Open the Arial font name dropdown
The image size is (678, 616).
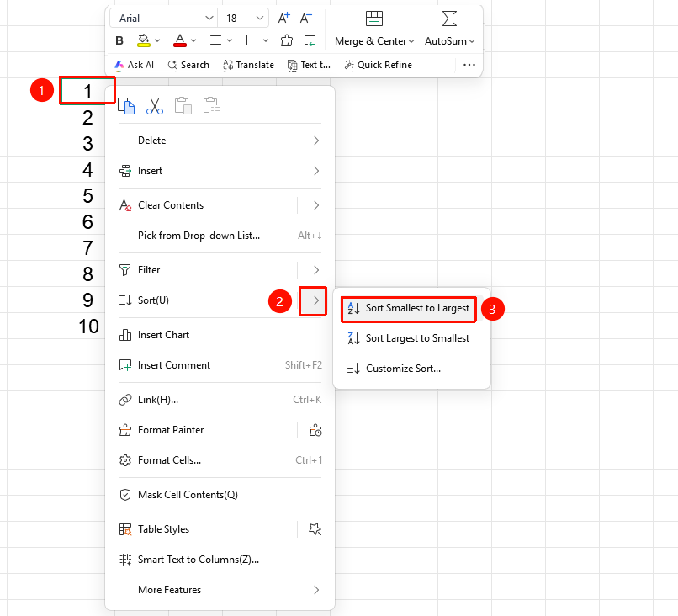coord(209,19)
